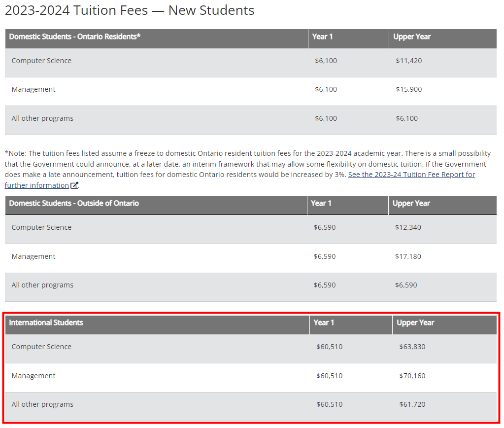This screenshot has height=428, width=504.
Task: Click Ontario 'All other programs' row label
Action: (x=42, y=118)
